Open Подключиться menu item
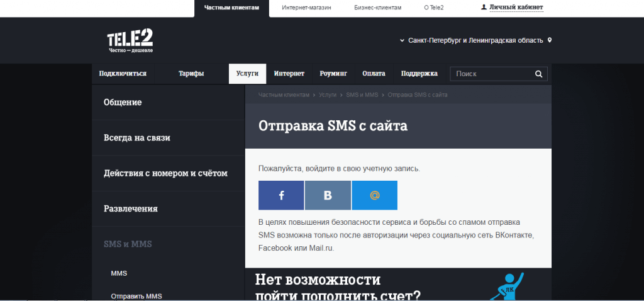This screenshot has height=301, width=644. click(x=123, y=74)
